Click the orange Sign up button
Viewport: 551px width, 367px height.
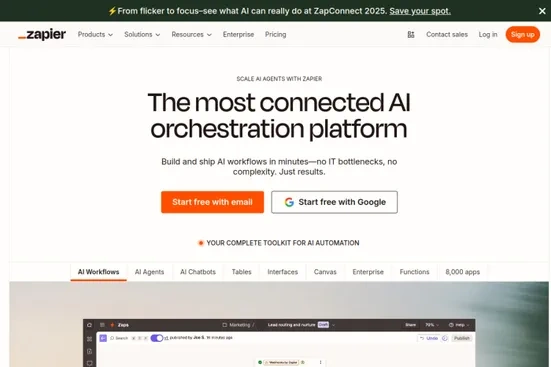coord(523,34)
